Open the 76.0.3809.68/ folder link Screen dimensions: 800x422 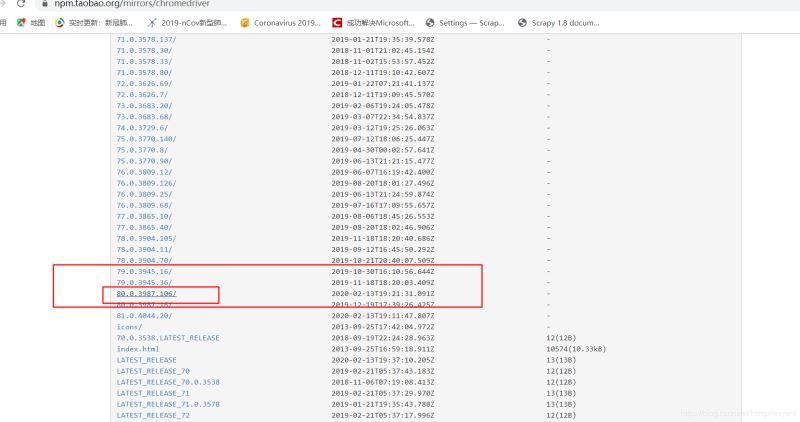[x=144, y=205]
